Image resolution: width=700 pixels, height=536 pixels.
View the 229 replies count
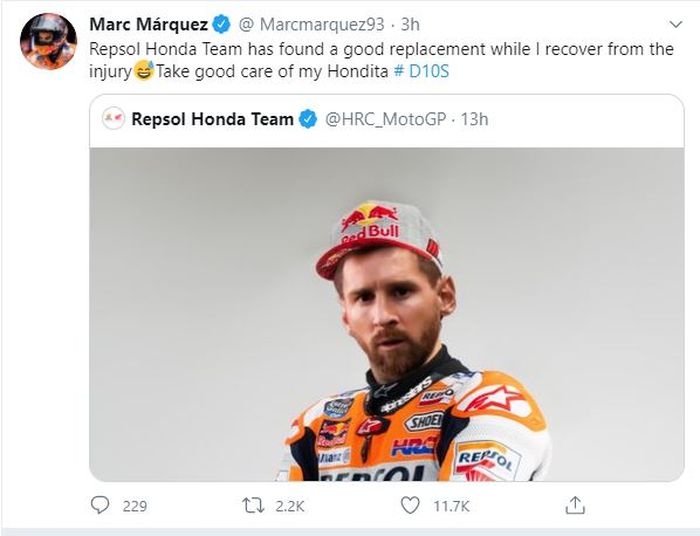[135, 506]
